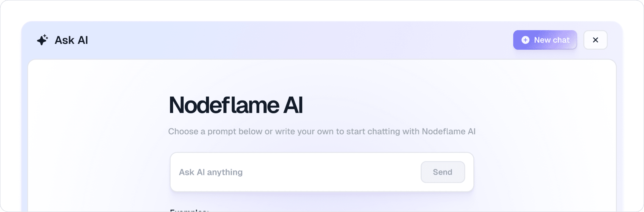Click the sparkle icon beside Ask AI
The height and width of the screenshot is (212, 644).
pyautogui.click(x=42, y=40)
